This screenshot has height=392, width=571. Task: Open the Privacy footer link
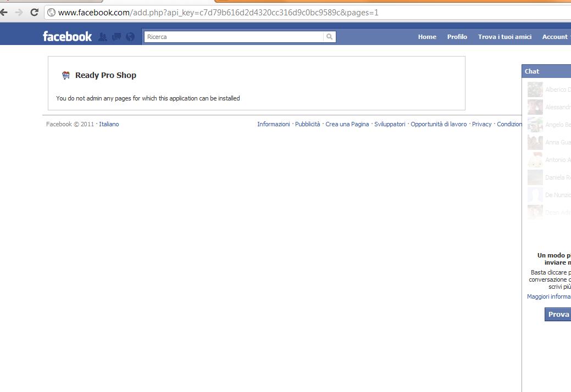click(x=481, y=124)
